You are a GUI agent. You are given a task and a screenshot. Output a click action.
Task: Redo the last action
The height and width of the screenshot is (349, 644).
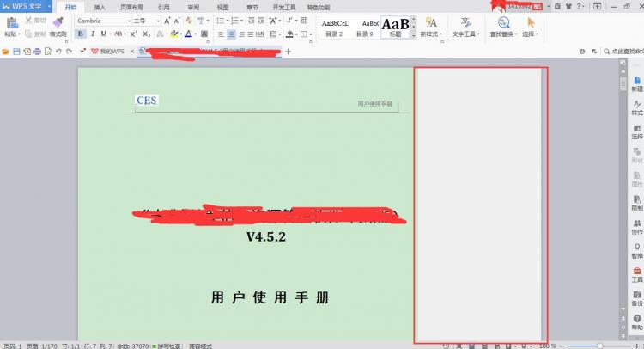(69, 52)
